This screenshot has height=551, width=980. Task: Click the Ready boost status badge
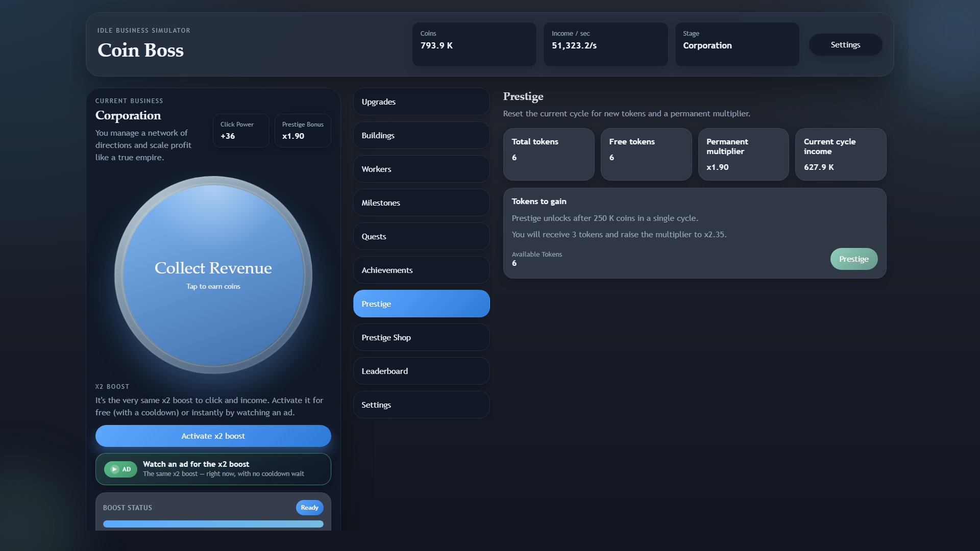pyautogui.click(x=310, y=507)
